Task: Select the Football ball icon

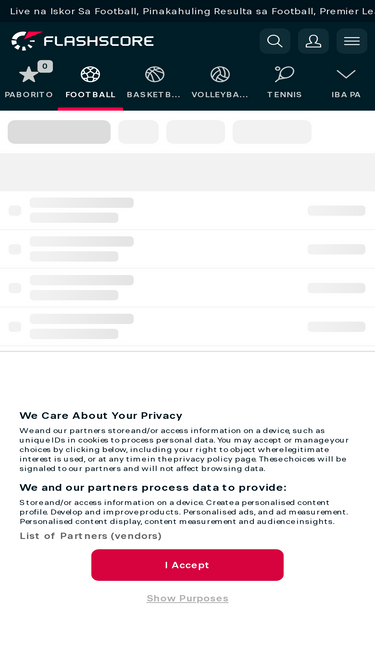Action: coord(90,74)
